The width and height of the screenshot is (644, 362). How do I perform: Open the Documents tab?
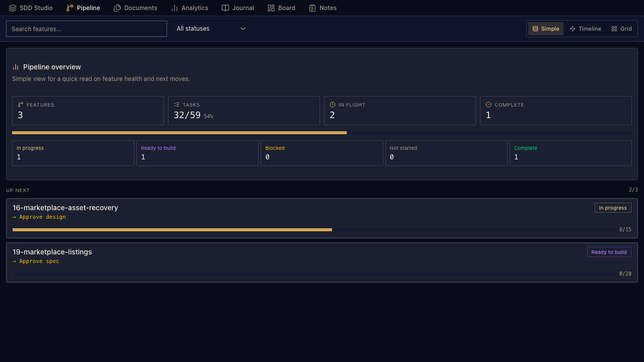point(135,8)
